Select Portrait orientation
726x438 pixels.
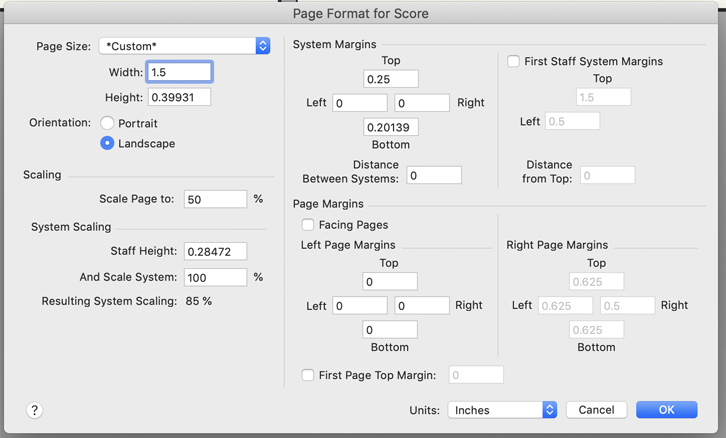tap(108, 124)
